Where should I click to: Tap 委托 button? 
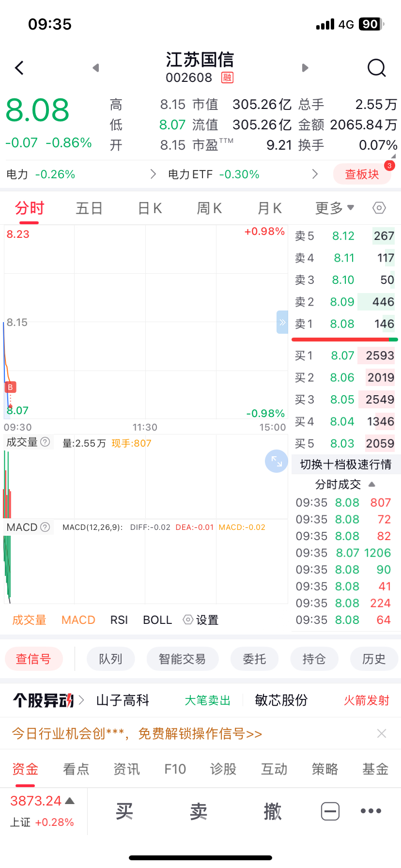[x=254, y=659]
